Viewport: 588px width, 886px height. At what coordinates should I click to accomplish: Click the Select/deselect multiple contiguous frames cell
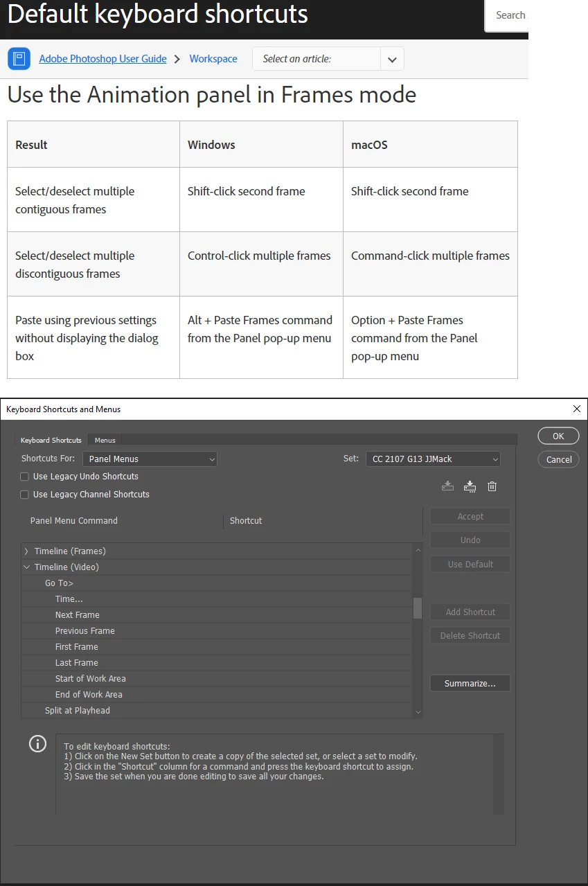[x=93, y=200]
